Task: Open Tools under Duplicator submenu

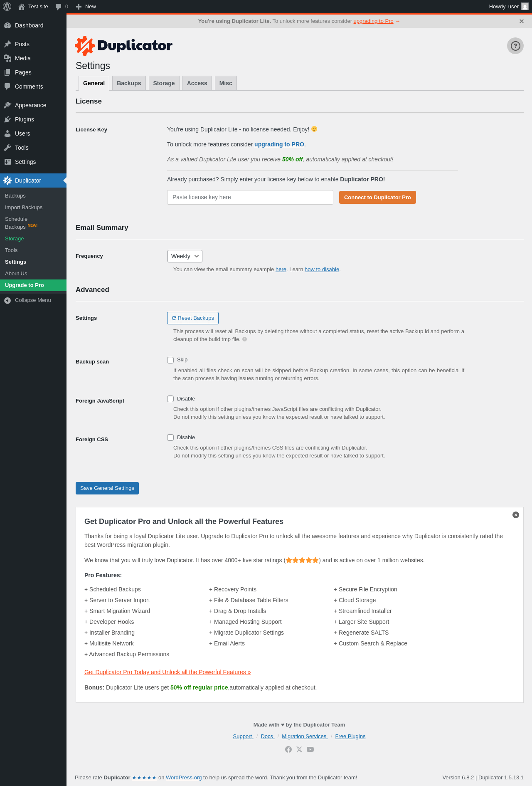Action: [x=33, y=250]
